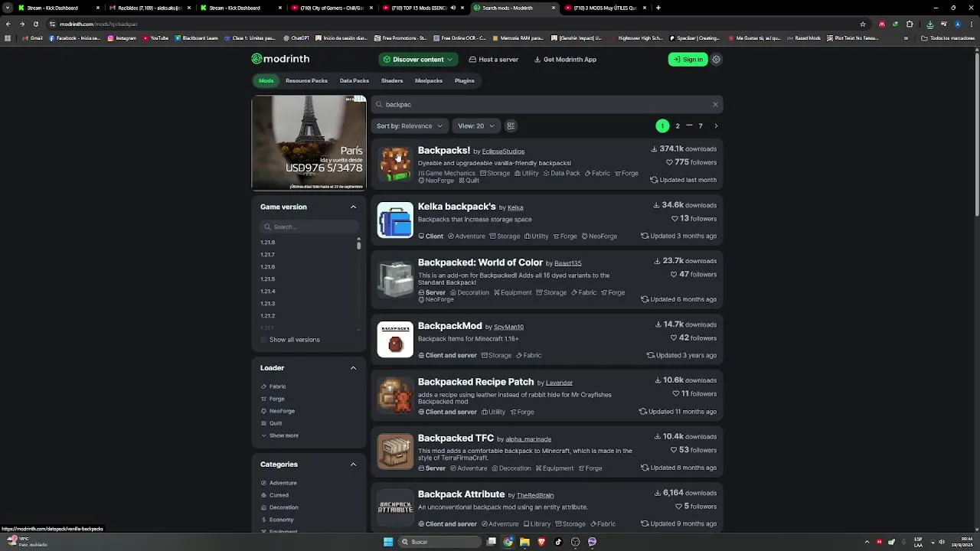
Task: Open the ChatGPT bookmark
Action: point(296,38)
